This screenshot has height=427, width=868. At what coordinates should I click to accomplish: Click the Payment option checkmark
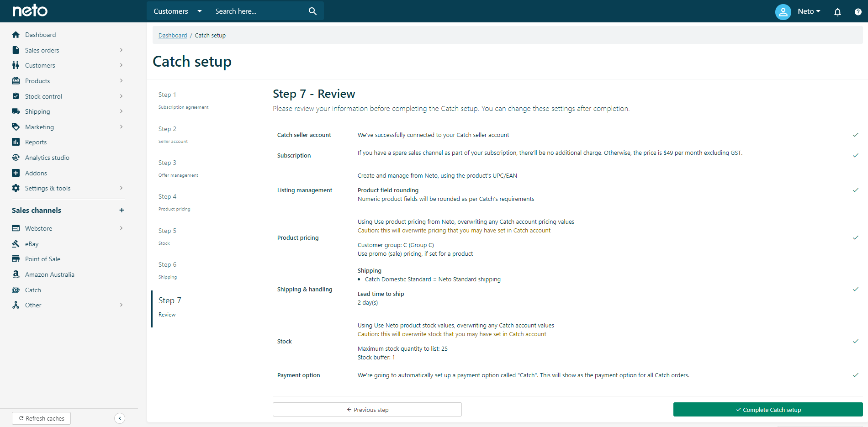[x=856, y=375]
